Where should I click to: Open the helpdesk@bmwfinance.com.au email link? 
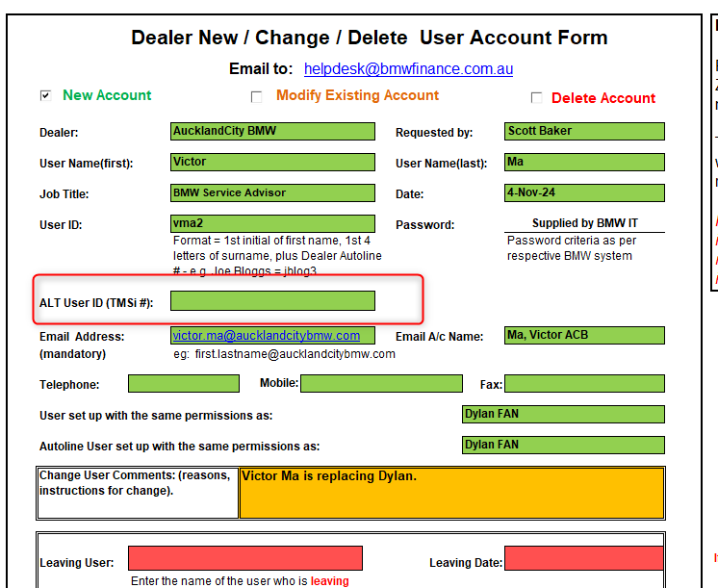408,68
